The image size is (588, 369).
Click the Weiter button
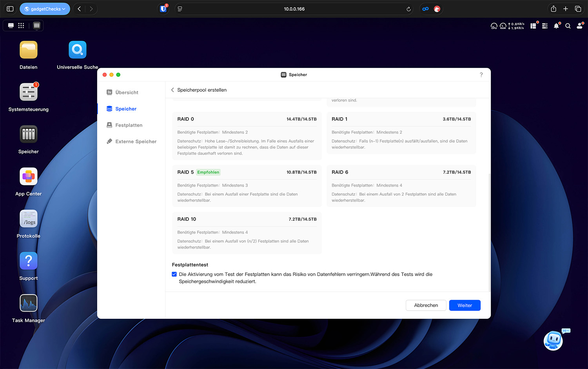point(465,305)
